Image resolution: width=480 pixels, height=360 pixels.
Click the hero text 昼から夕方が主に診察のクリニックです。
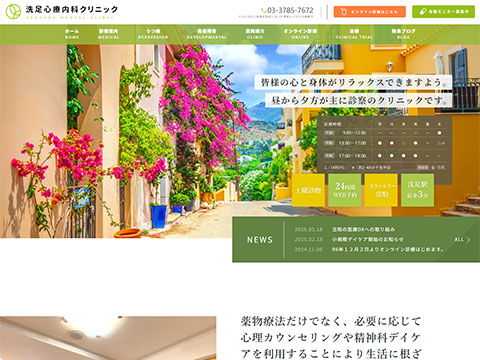click(x=359, y=100)
